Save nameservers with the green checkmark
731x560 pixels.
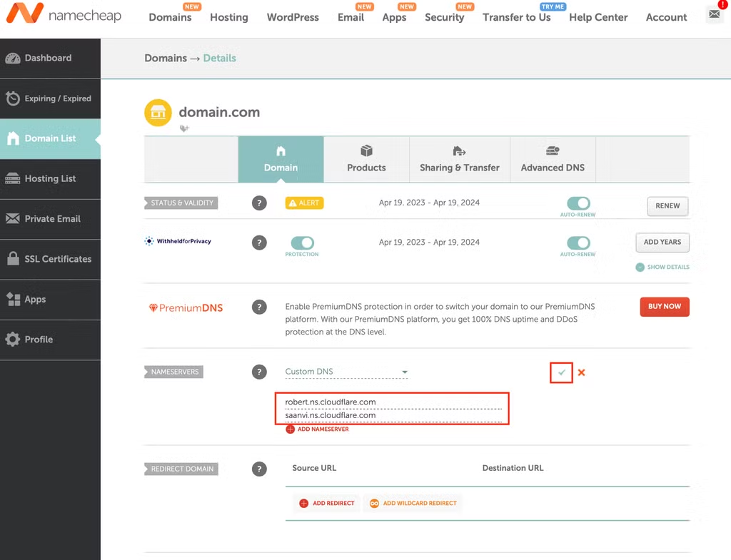tap(561, 372)
